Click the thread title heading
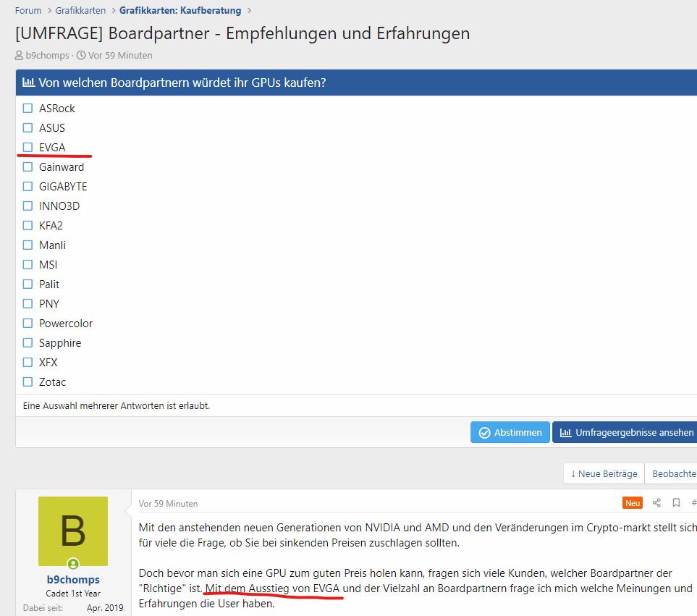This screenshot has height=616, width=697. point(242,34)
